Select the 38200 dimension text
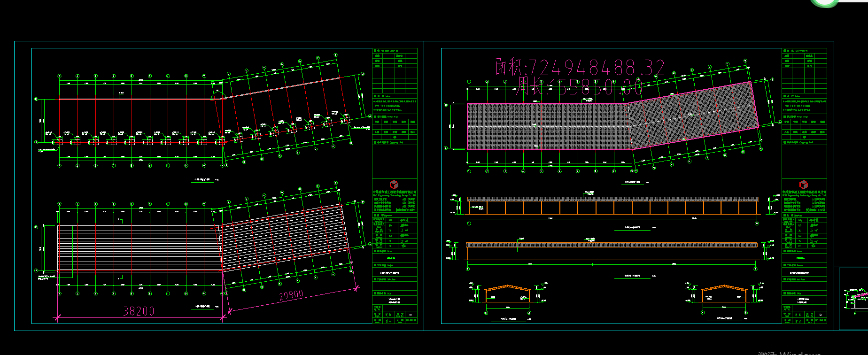868x355 pixels. 139,311
